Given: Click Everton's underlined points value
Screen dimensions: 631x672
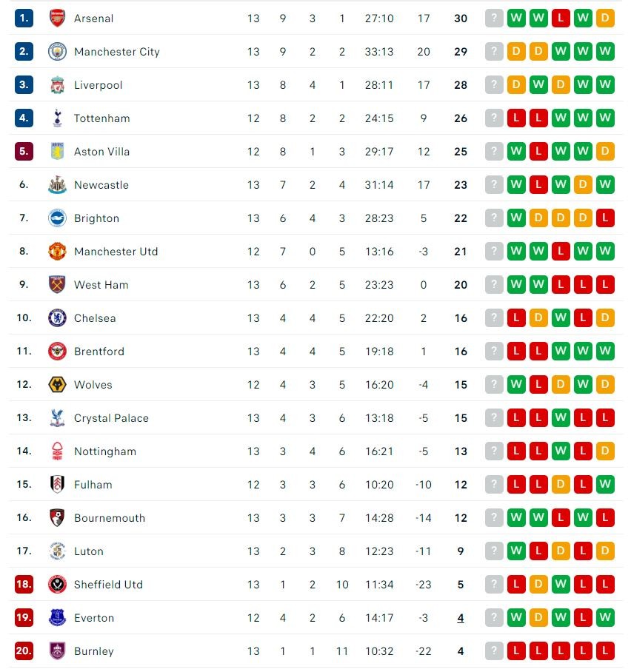Looking at the screenshot, I should pos(461,618).
